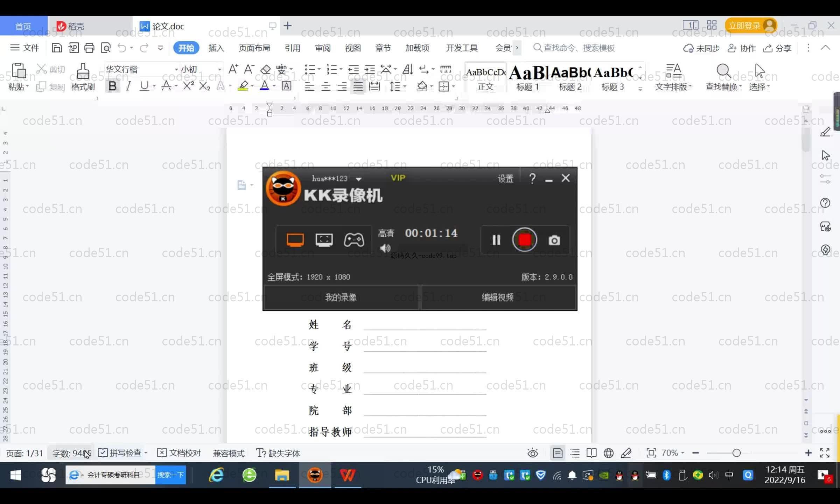Image resolution: width=840 pixels, height=504 pixels.
Task: Toggle justified alignment
Action: pyautogui.click(x=358, y=86)
